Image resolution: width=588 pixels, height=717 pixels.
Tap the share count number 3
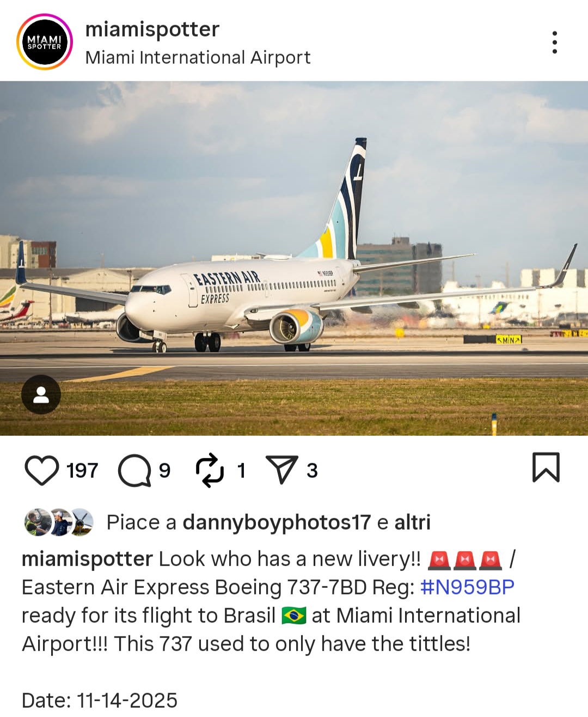coord(312,470)
